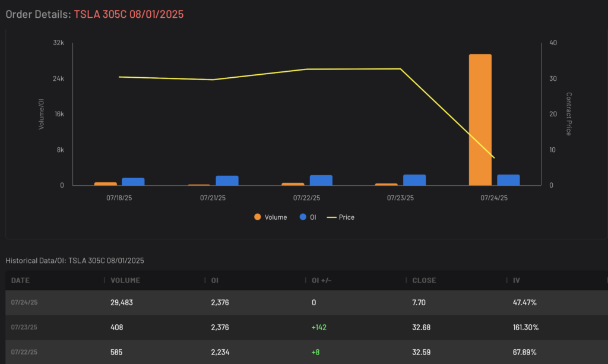Viewport: 608px width, 364px height.
Task: Toggle the Price line in chart legend
Action: point(340,217)
